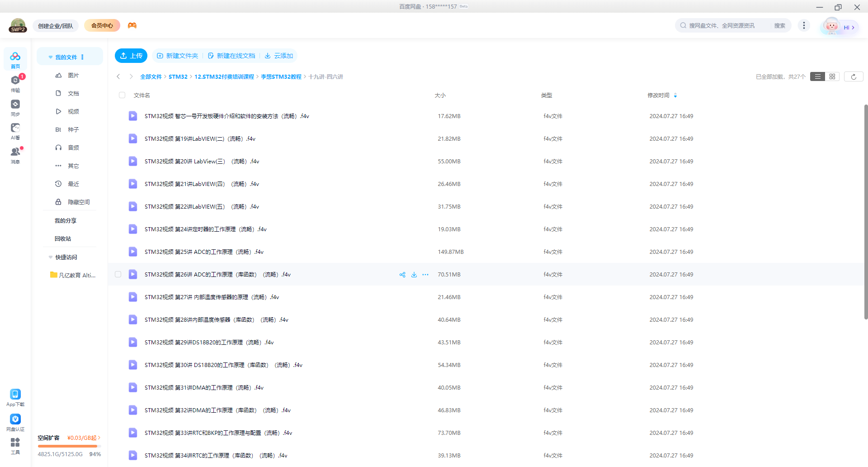Select file 第33讲RTC和BKP的工作原理与配置
868x467 pixels.
tap(218, 433)
